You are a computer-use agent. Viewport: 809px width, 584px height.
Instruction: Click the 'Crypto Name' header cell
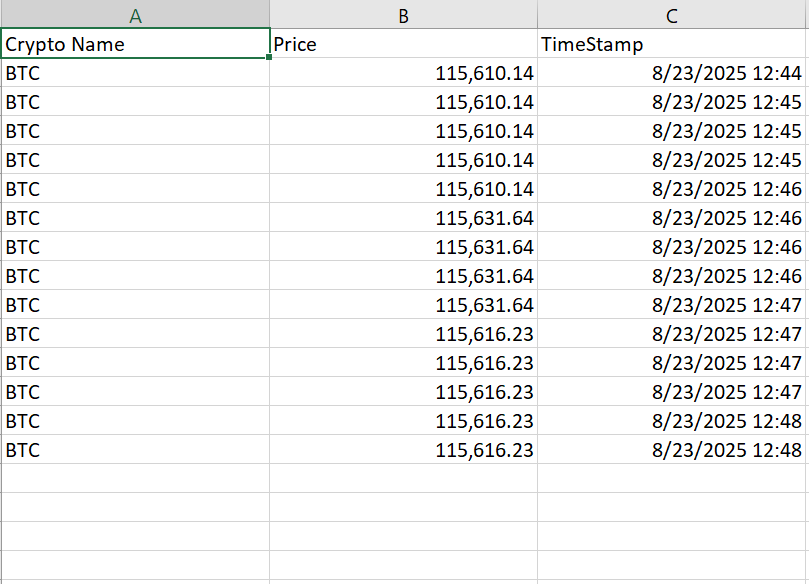pyautogui.click(x=135, y=43)
